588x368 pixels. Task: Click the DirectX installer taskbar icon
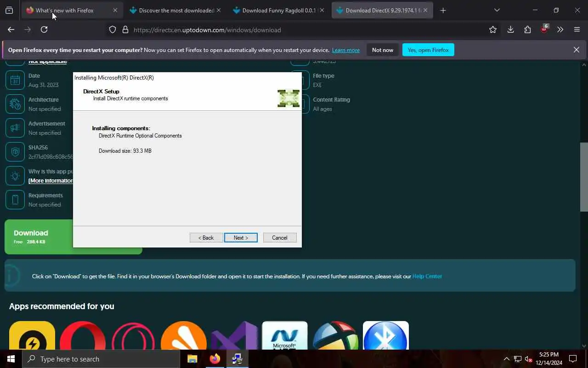[x=237, y=359]
